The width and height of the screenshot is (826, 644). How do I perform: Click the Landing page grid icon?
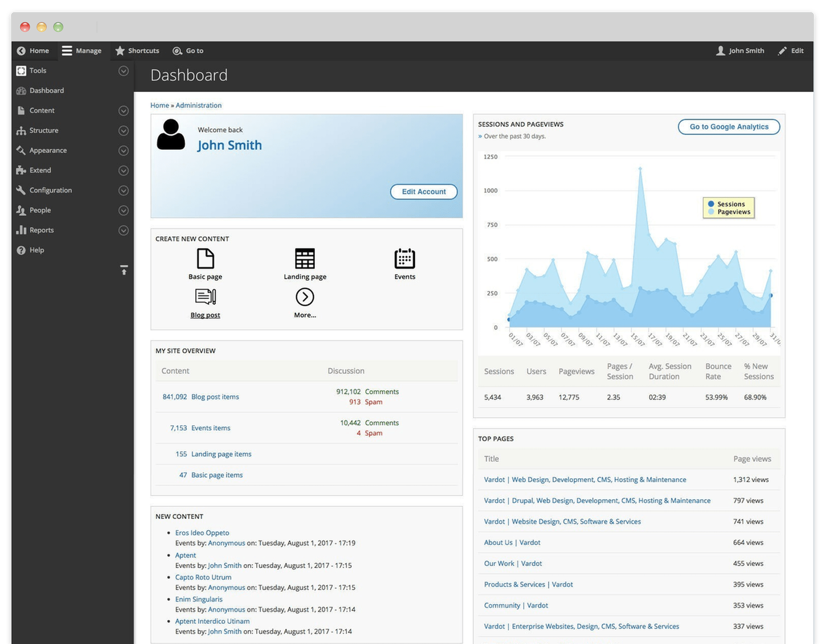coord(305,259)
